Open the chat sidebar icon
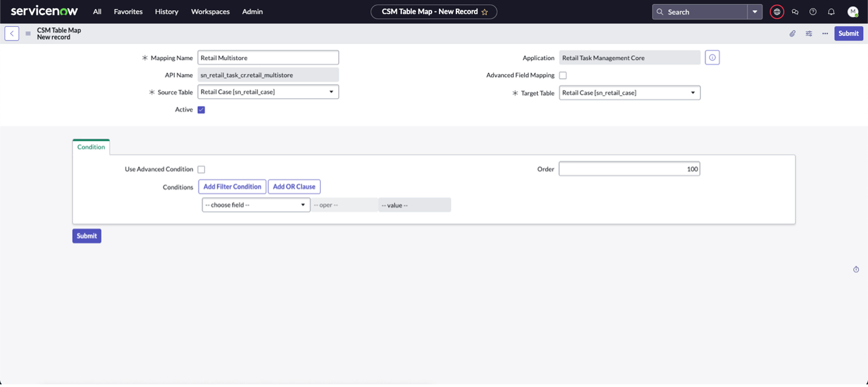 pyautogui.click(x=795, y=12)
